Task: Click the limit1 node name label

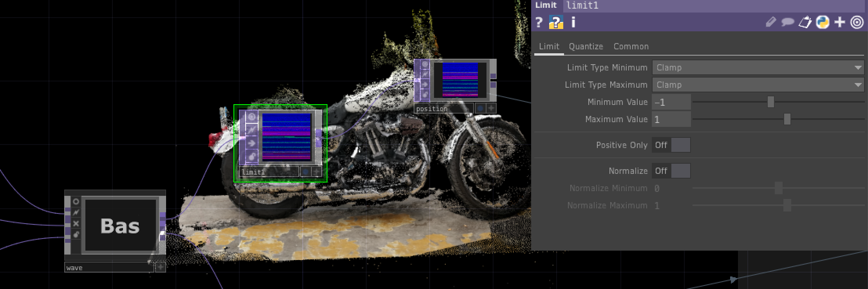Action: [269, 172]
